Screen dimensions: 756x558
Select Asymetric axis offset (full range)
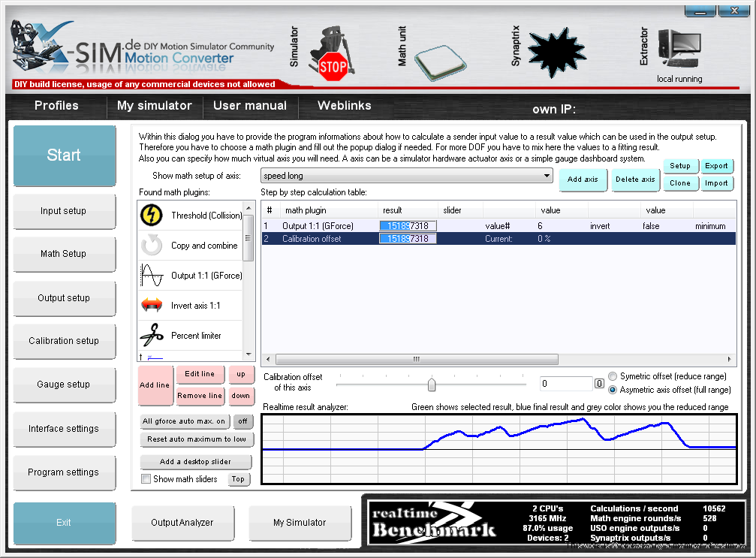(x=613, y=390)
